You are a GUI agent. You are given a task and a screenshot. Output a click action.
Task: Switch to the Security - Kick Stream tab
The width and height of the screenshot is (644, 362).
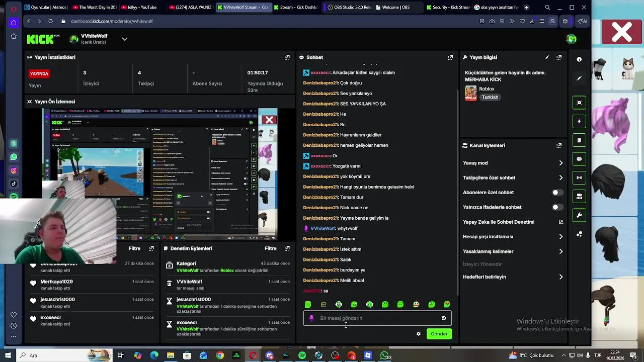[x=447, y=8]
